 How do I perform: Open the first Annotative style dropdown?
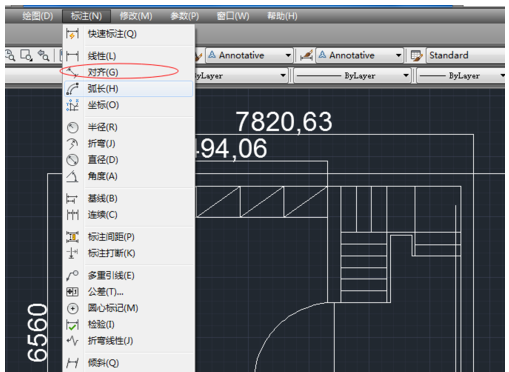pos(288,55)
